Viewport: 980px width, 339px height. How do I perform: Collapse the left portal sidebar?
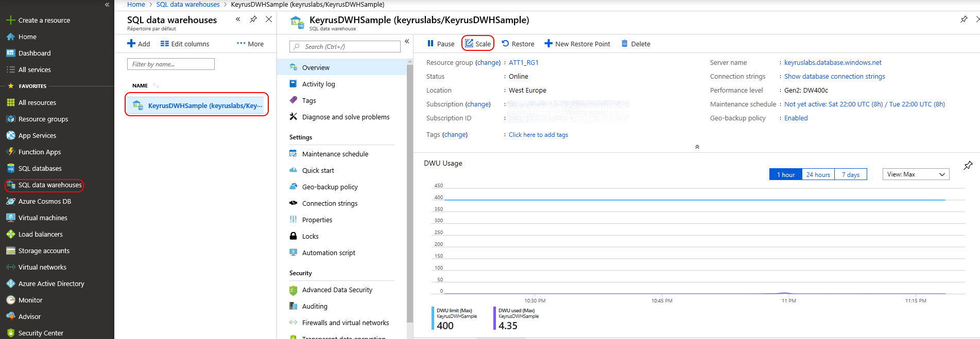point(107,5)
